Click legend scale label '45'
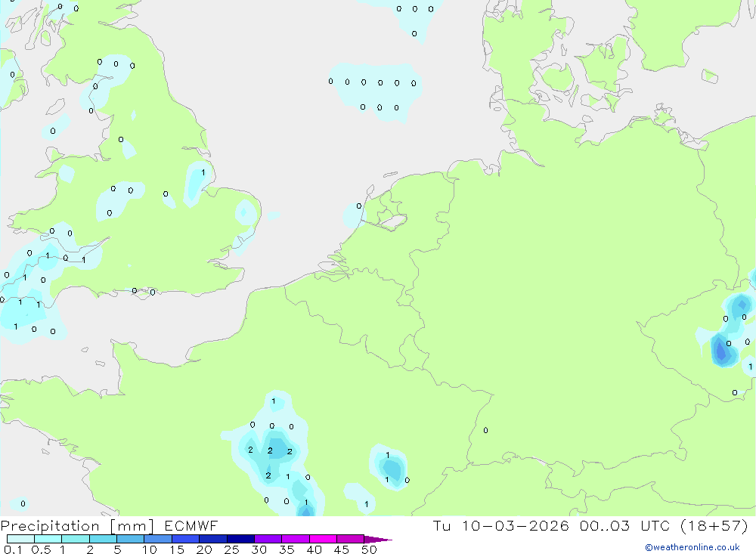Screen dimensions: 756x554 (x=342, y=549)
